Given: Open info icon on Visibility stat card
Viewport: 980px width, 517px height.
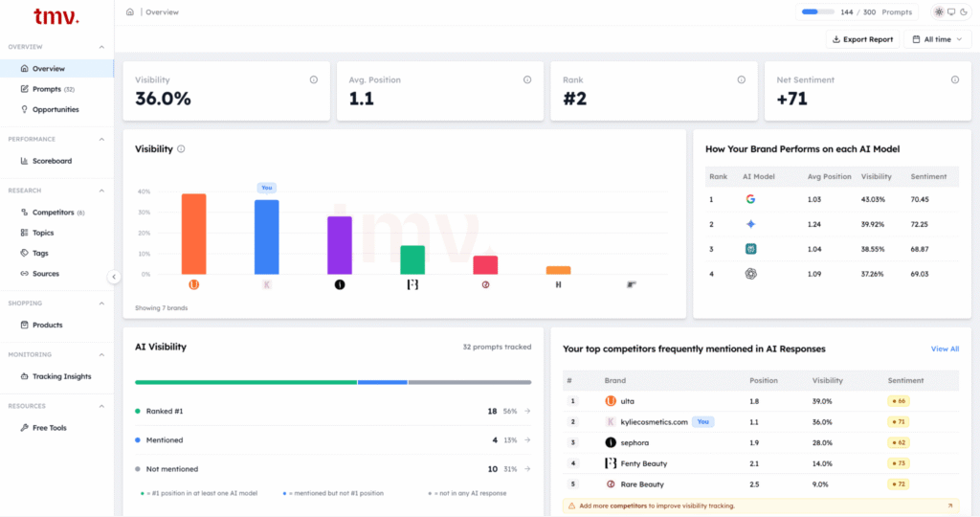Looking at the screenshot, I should (314, 79).
